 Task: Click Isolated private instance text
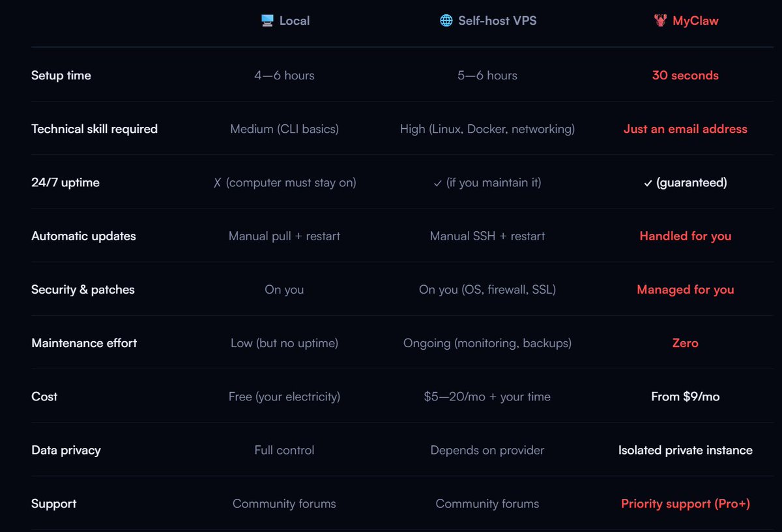[x=686, y=451]
